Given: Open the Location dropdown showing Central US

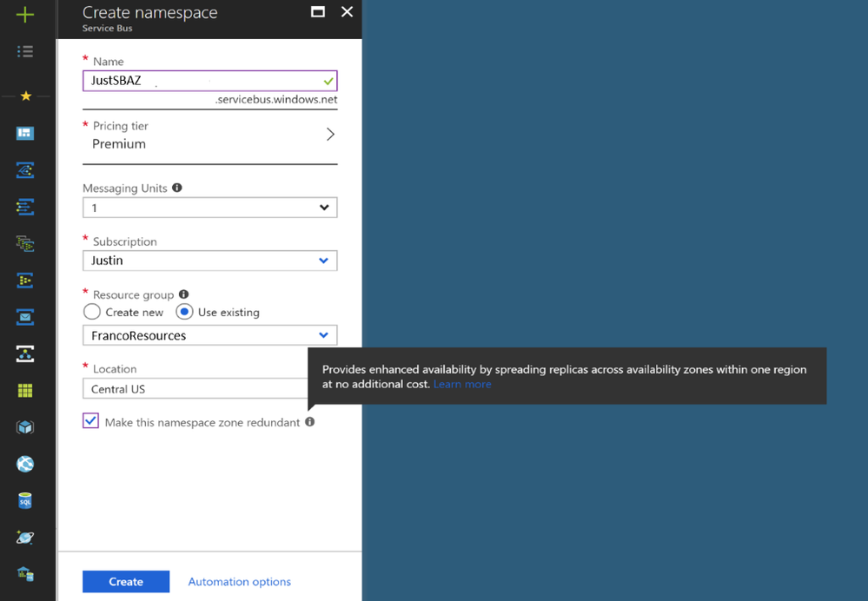Looking at the screenshot, I should tap(195, 388).
